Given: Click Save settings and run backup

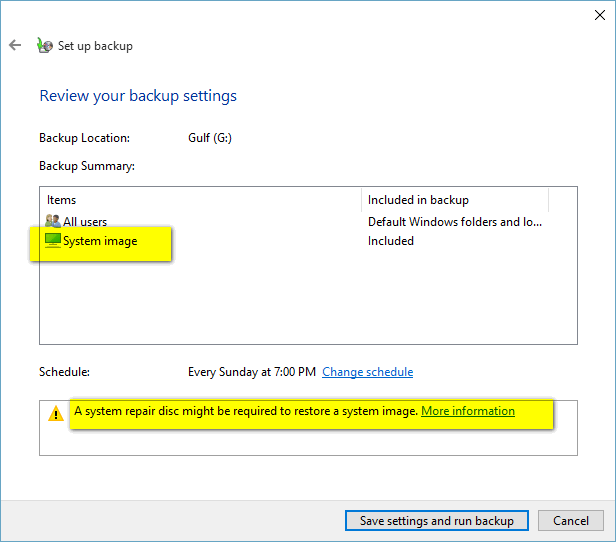Looking at the screenshot, I should (436, 521).
